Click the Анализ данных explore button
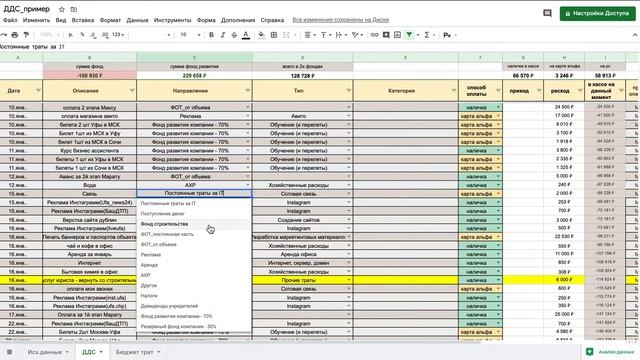640x360 pixels. point(610,352)
